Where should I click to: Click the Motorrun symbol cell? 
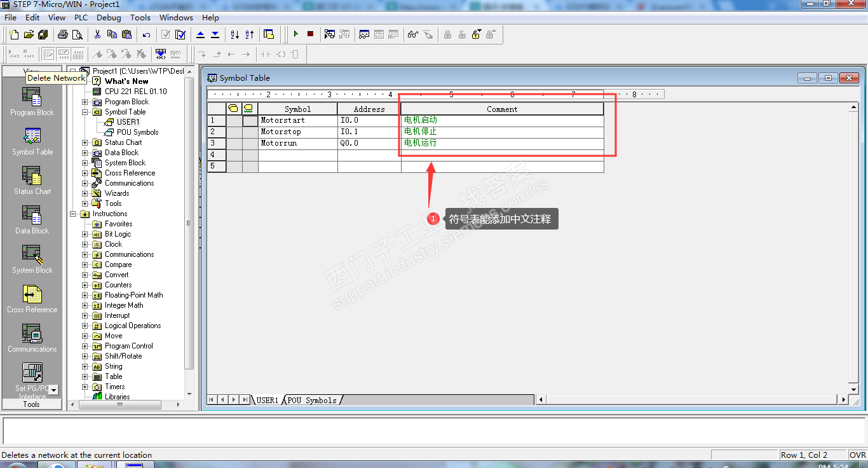[297, 143]
